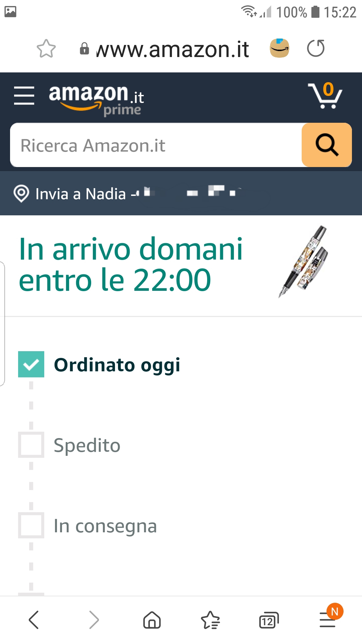The height and width of the screenshot is (644, 362).
Task: Tap the Amazon.it prime logo
Action: pyautogui.click(x=97, y=99)
